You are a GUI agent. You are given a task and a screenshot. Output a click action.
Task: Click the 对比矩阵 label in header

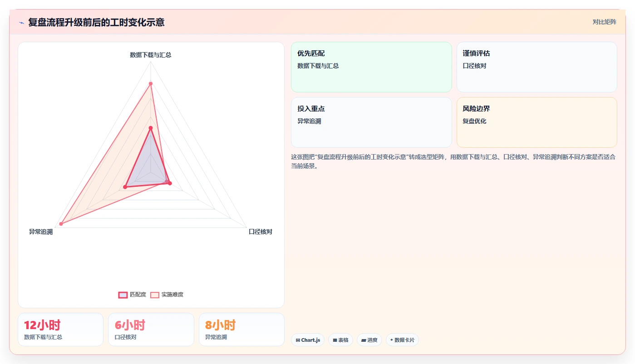(604, 22)
